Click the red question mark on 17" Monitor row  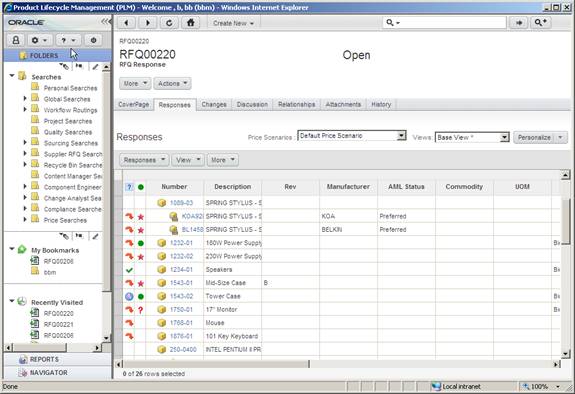click(x=140, y=310)
